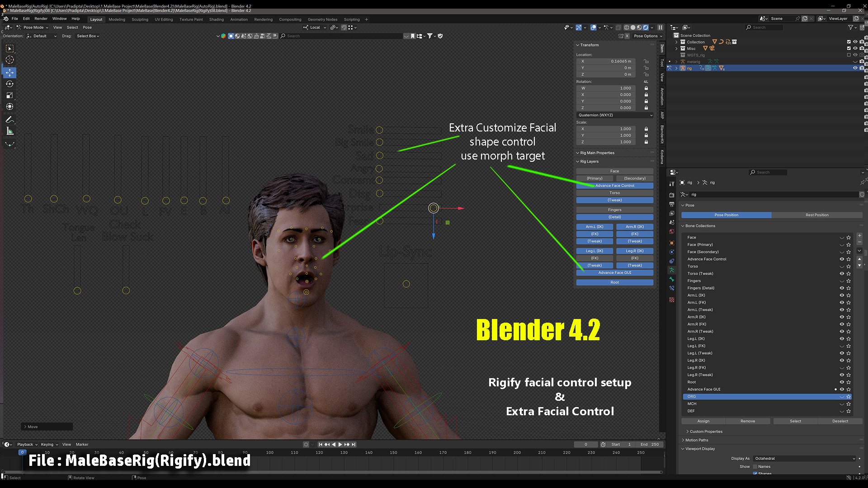Switch to the Shading workspace tab
Screen dimensions: 868x488
[216, 19]
